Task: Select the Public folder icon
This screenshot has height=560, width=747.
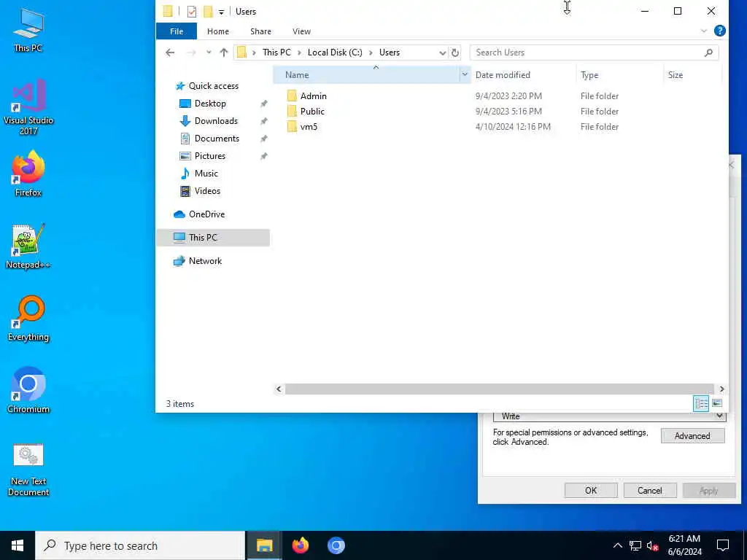Action: click(292, 112)
